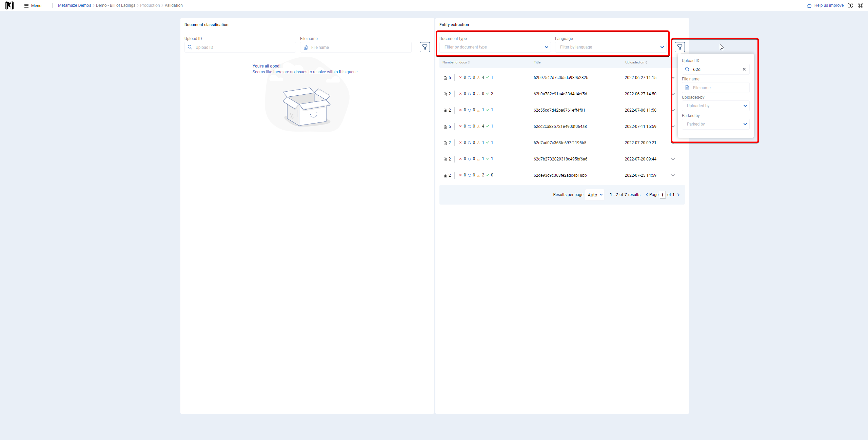This screenshot has width=868, height=440.
Task: Sort by Uploaded on column
Action: (636, 62)
